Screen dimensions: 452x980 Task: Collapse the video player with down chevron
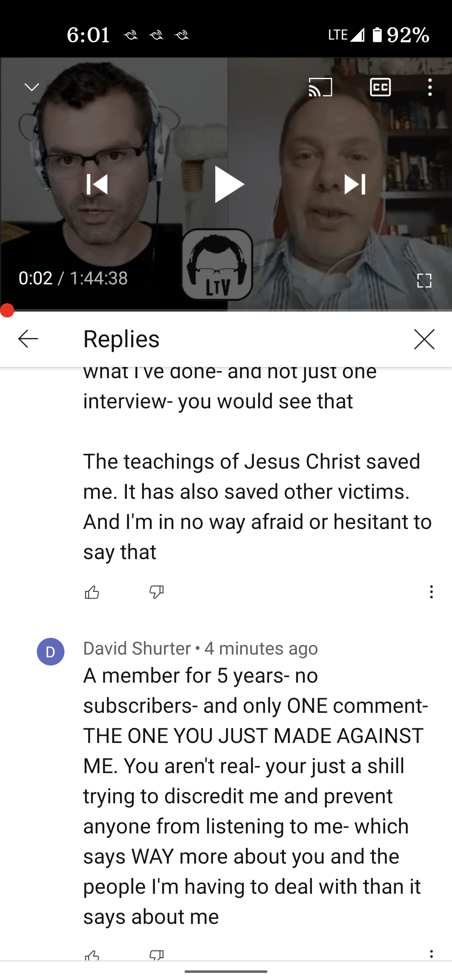tap(32, 87)
